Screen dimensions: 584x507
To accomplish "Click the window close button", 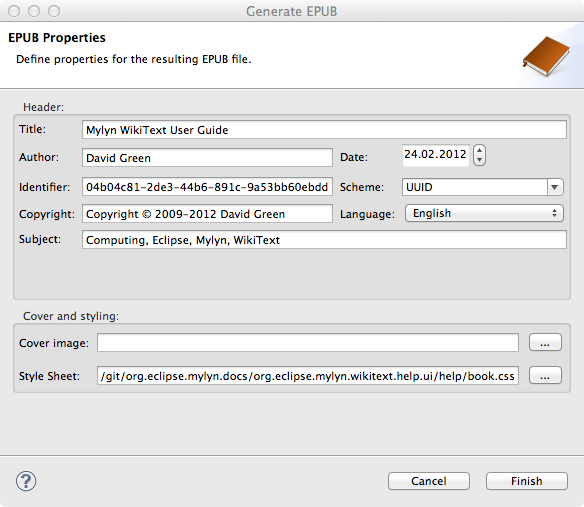I will tap(14, 11).
